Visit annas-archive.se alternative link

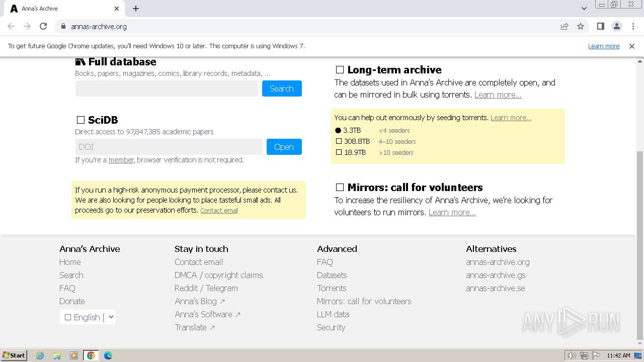[496, 288]
